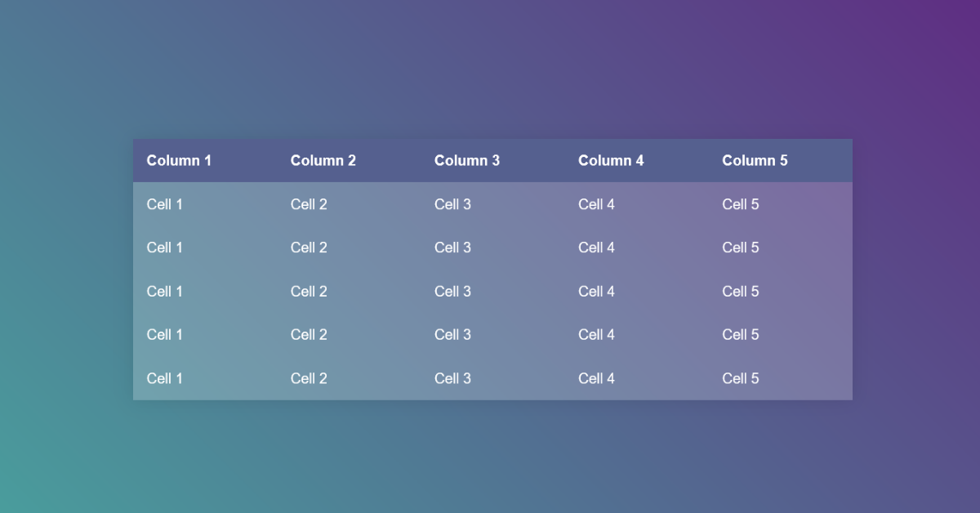Select the Column 2 header
Viewport: 980px width, 513px height.
(323, 160)
